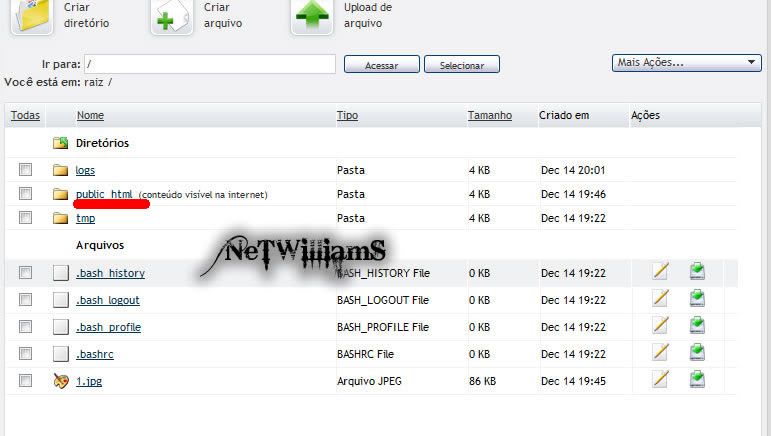Viewport: 772px width, 436px height.
Task: Open the .bash_profile file link
Action: point(108,327)
